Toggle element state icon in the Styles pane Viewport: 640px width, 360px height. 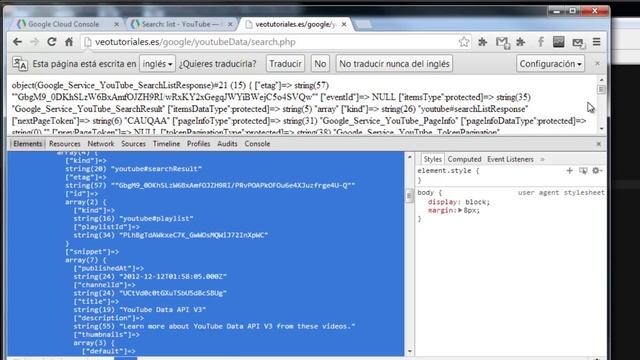click(583, 171)
